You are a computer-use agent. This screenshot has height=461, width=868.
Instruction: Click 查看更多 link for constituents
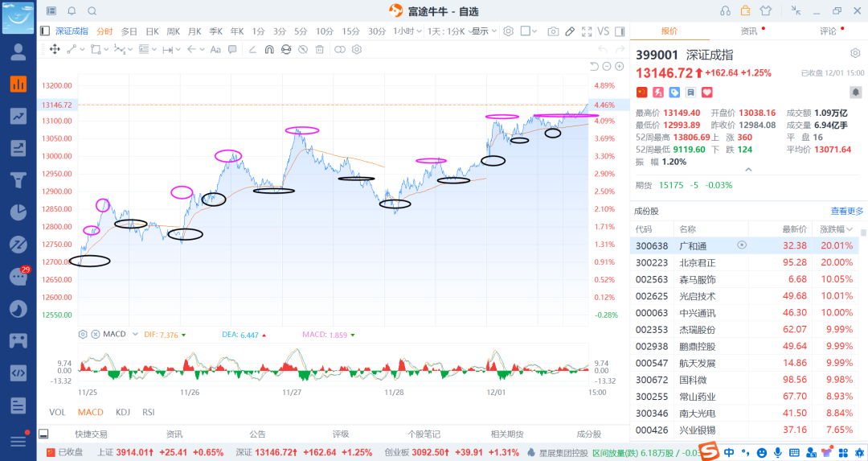point(847,211)
